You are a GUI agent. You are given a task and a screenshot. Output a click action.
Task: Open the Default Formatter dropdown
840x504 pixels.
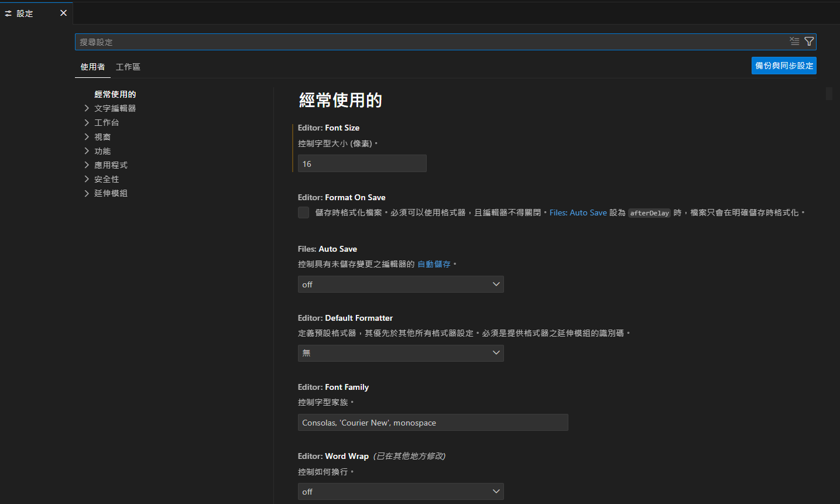(400, 353)
